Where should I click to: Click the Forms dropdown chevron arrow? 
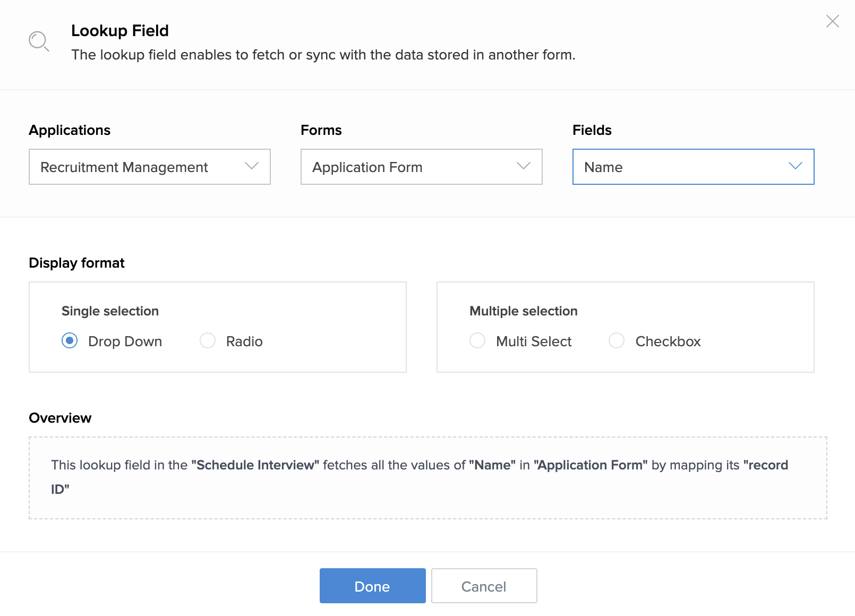524,166
